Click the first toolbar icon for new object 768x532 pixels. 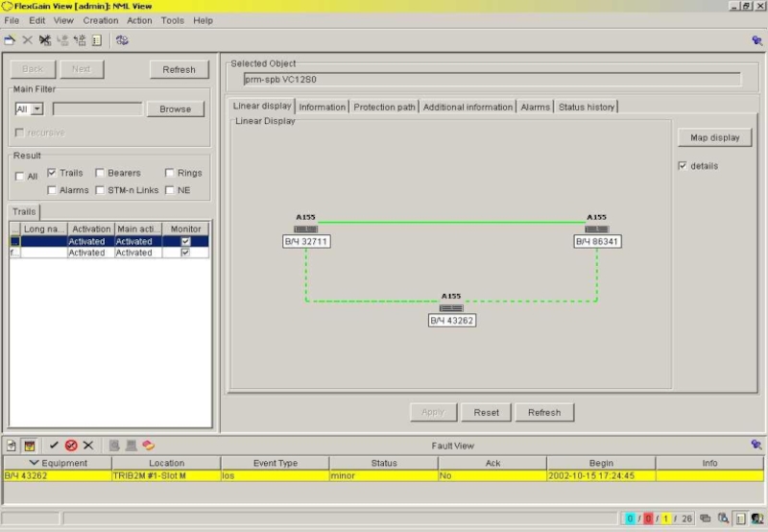10,40
